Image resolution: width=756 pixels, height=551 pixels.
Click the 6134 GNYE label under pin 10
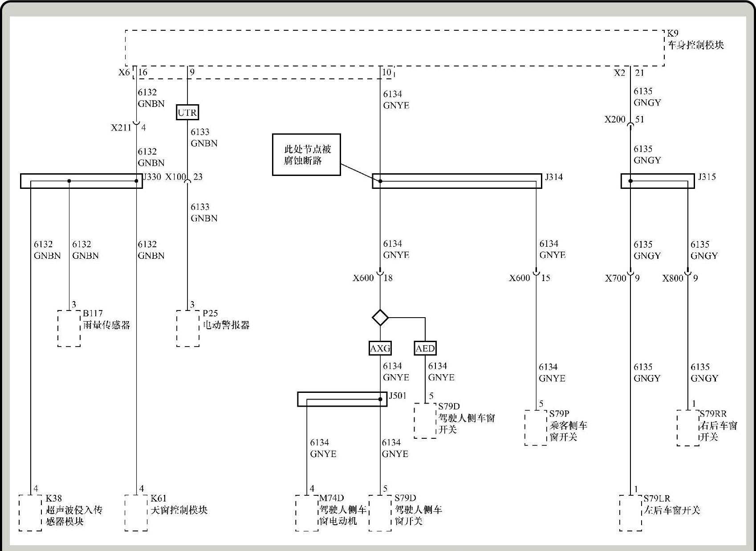396,100
